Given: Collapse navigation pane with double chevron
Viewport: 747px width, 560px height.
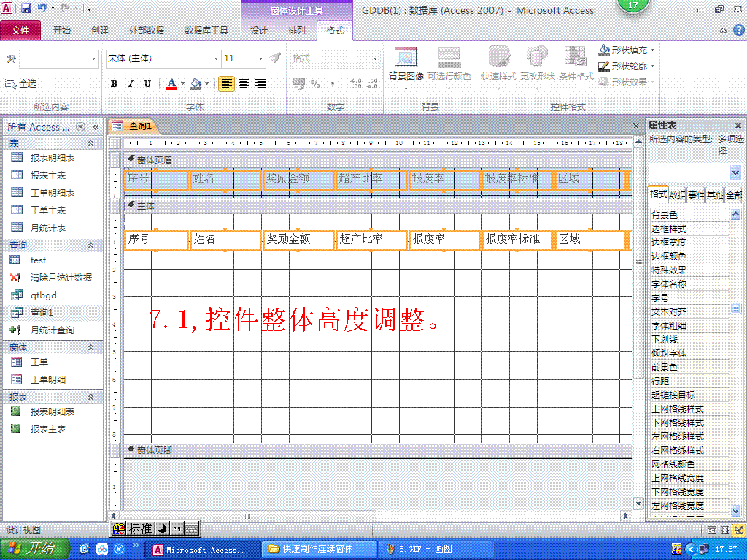Looking at the screenshot, I should pos(96,127).
